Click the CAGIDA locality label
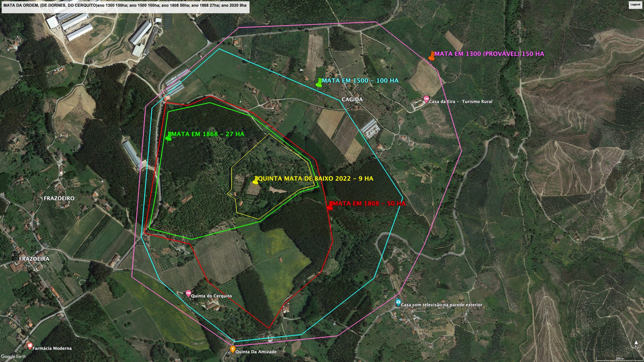This screenshot has height=362, width=644. pyautogui.click(x=352, y=100)
